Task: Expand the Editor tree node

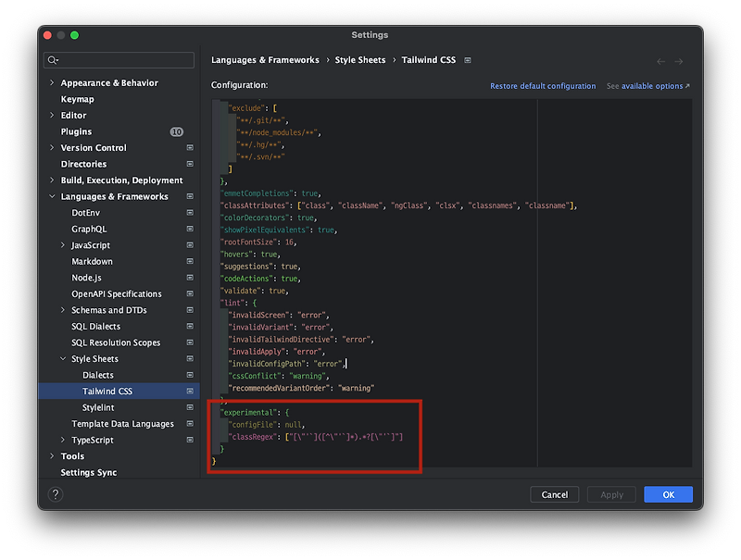Action: click(51, 115)
